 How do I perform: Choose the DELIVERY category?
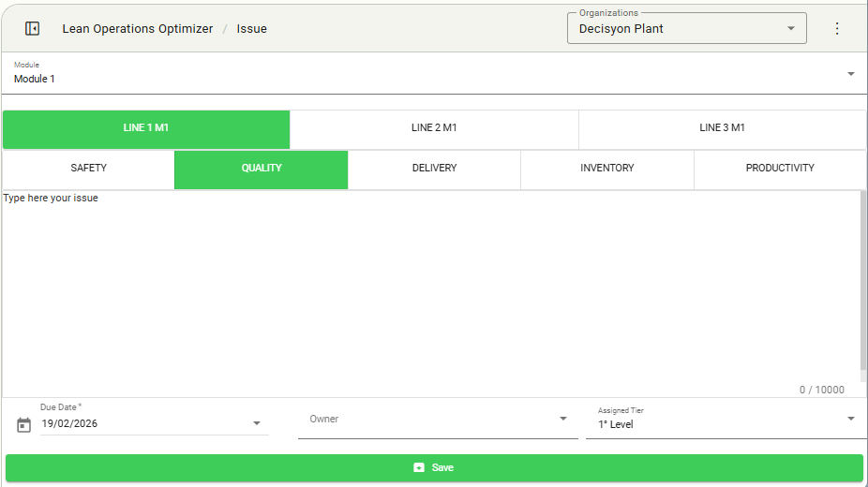click(434, 169)
